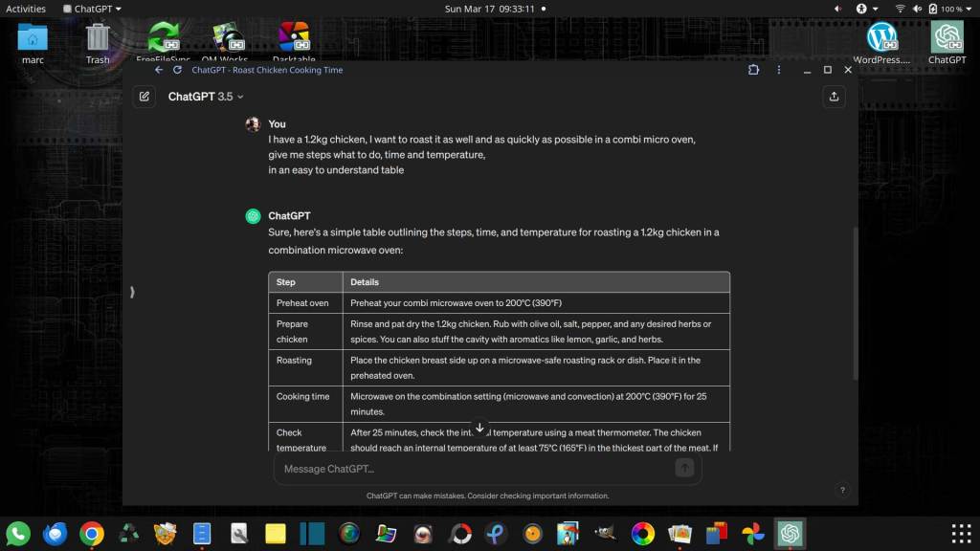Click the Roasting table cell
This screenshot has height=551, width=980.
click(305, 368)
